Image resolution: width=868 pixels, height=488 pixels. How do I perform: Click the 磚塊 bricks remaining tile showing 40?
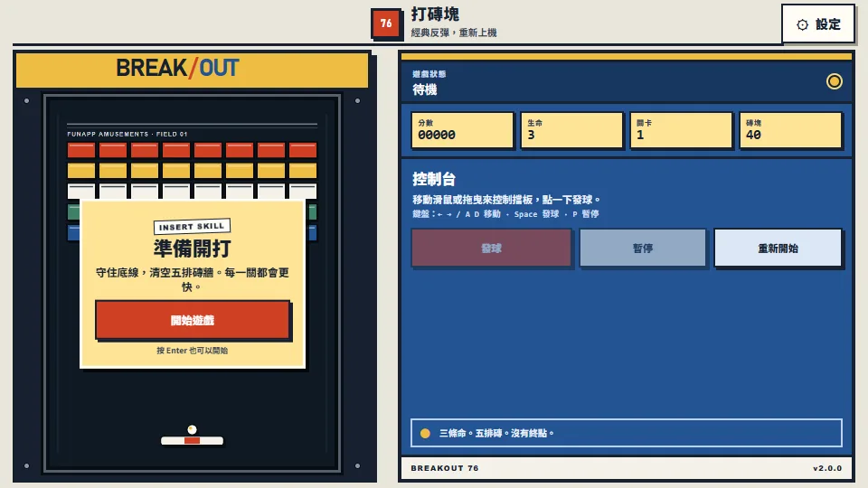790,130
